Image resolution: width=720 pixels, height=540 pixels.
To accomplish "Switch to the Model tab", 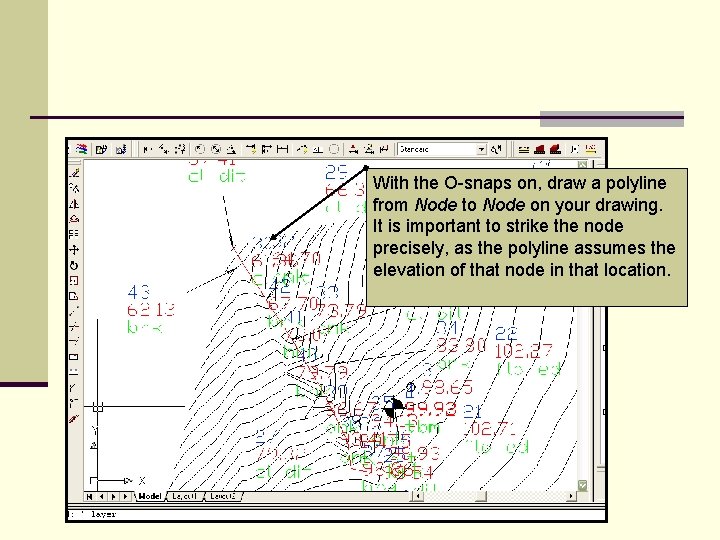I will pyautogui.click(x=150, y=496).
